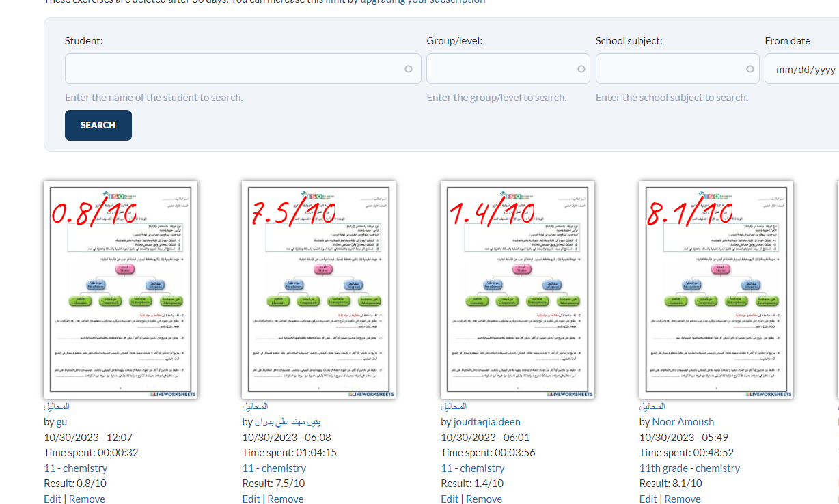Open student profile link gu

point(61,422)
